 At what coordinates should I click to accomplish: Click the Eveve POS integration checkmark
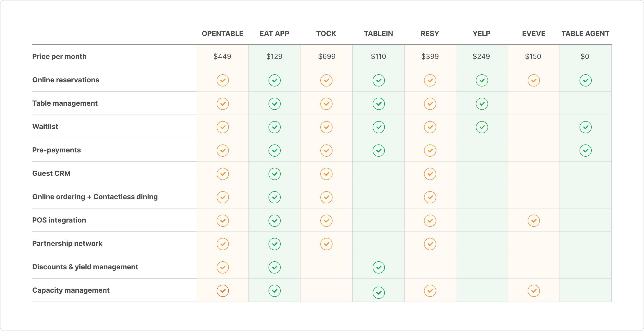click(x=534, y=220)
